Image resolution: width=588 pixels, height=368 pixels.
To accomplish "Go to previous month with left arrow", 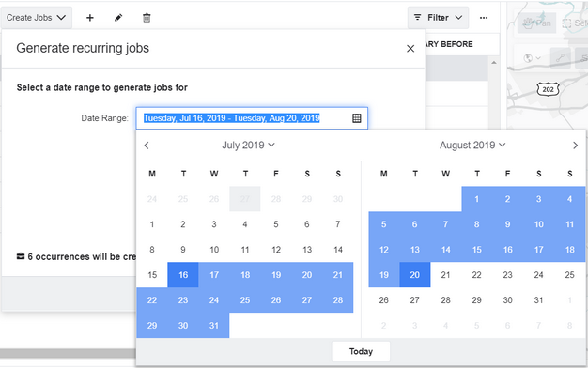I will coord(147,146).
